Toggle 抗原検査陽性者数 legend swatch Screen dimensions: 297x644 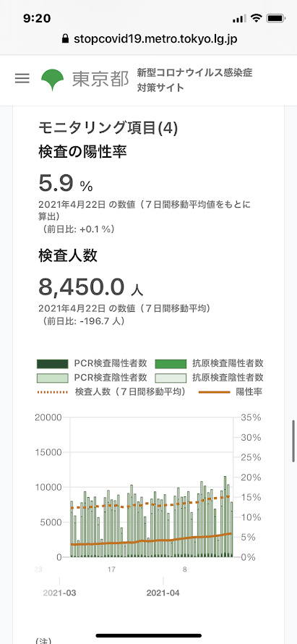171,364
